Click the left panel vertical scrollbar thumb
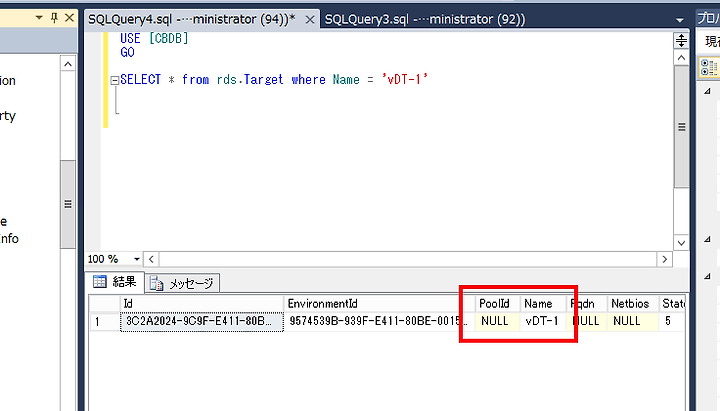Screen dimensions: 720x411 click(x=68, y=204)
